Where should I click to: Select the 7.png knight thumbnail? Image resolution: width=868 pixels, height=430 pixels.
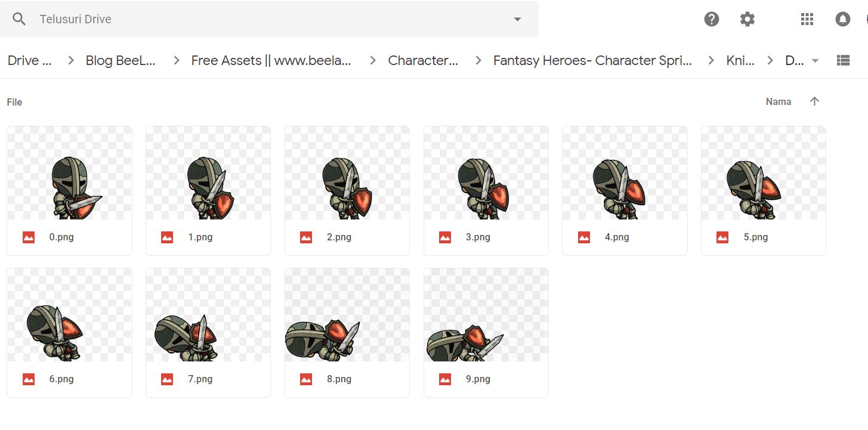click(x=208, y=315)
